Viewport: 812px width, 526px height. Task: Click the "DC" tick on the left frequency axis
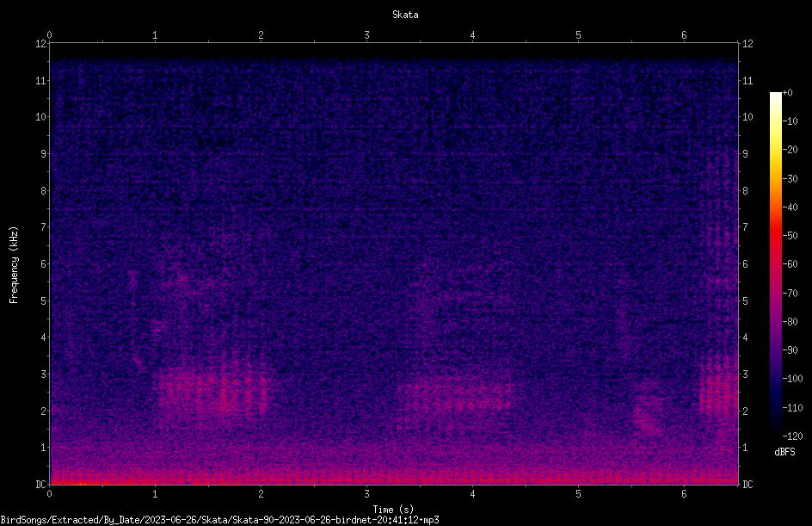41,484
